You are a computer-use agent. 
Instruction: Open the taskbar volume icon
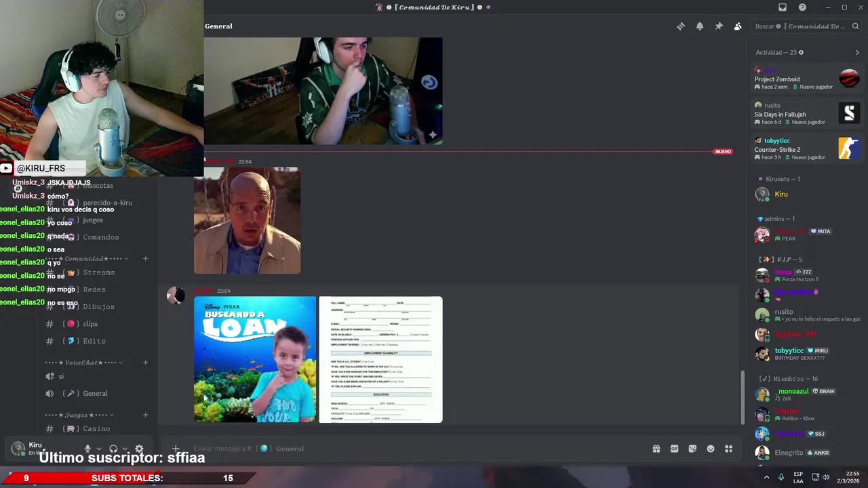[x=826, y=477]
